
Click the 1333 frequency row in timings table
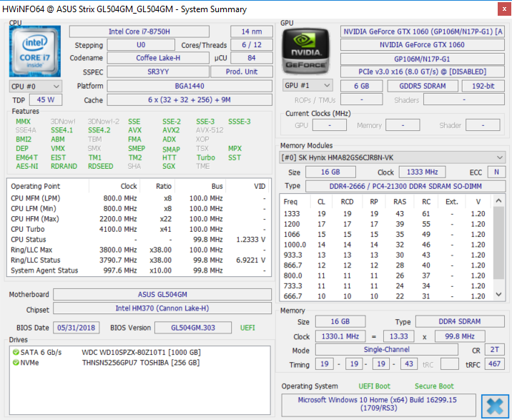(x=386, y=214)
